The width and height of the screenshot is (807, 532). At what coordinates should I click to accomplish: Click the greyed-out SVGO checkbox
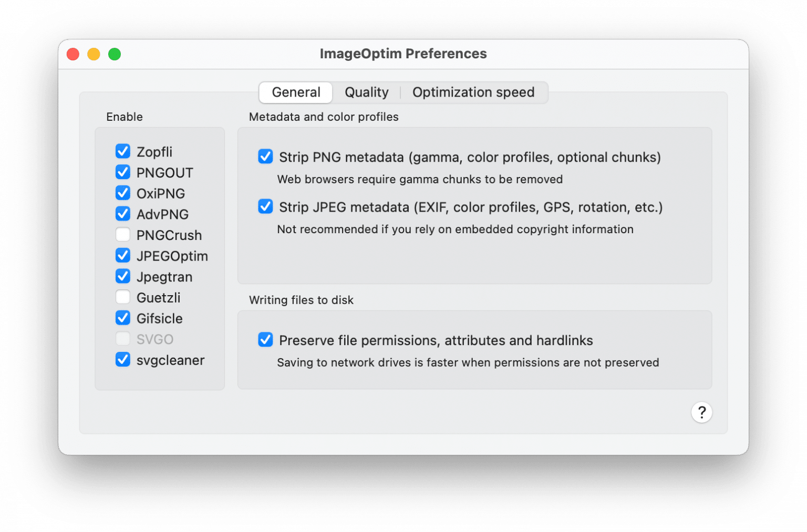click(123, 339)
